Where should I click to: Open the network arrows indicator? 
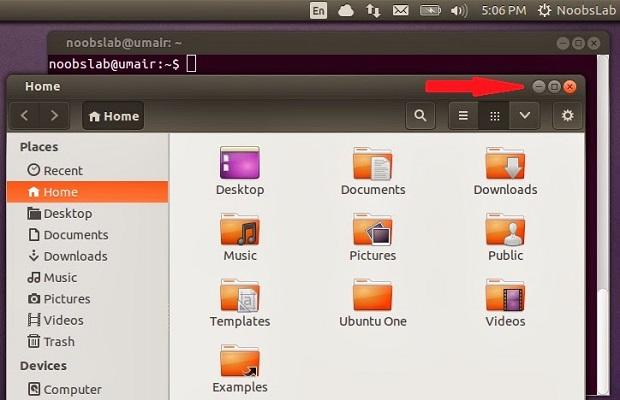tap(373, 11)
